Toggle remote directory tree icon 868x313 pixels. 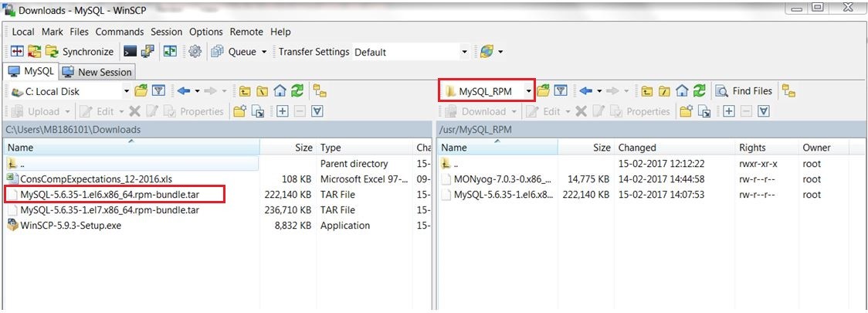(788, 91)
